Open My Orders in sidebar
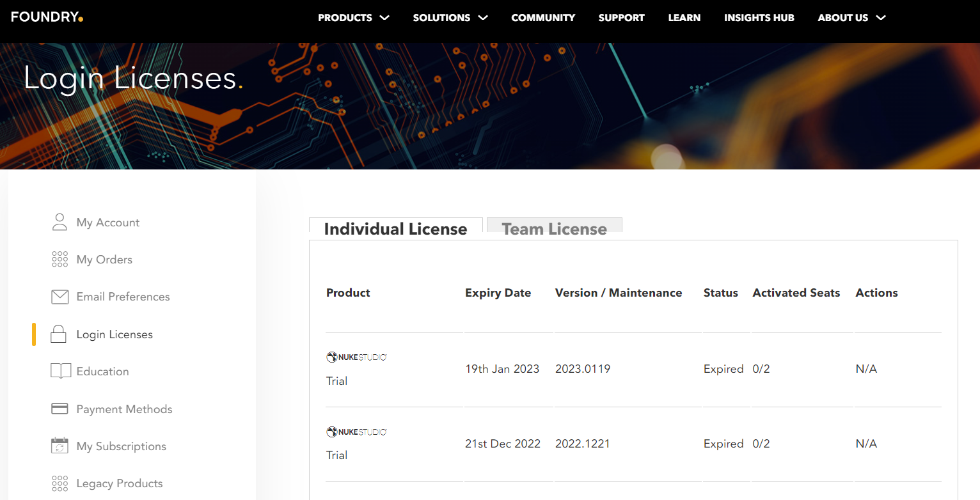The image size is (980, 500). [104, 260]
